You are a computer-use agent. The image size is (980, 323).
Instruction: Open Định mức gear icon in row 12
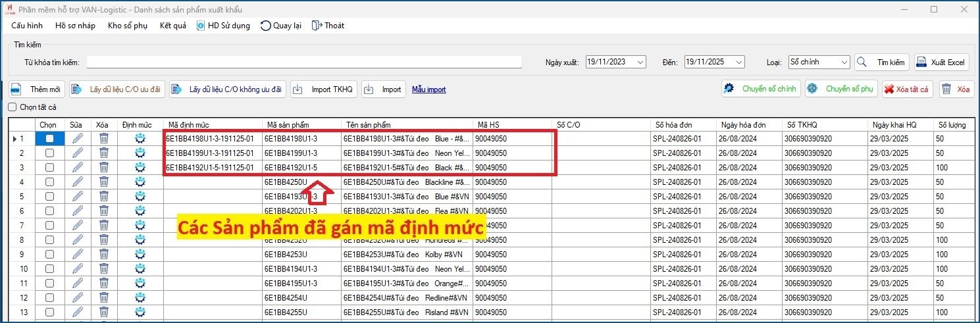point(140,298)
